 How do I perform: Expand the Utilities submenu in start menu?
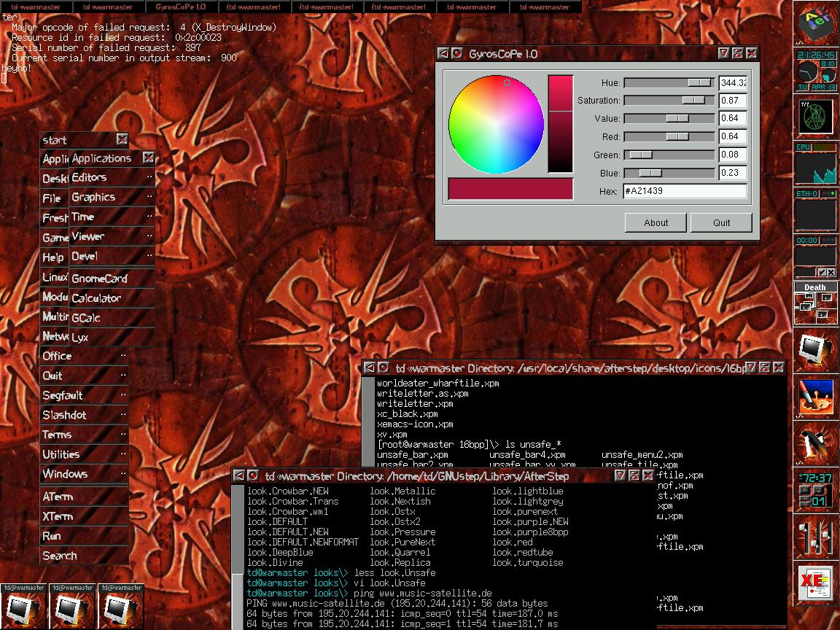click(x=84, y=454)
